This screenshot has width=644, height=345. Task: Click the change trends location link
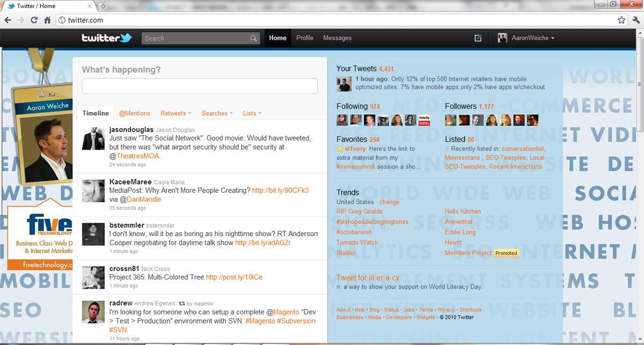point(389,202)
